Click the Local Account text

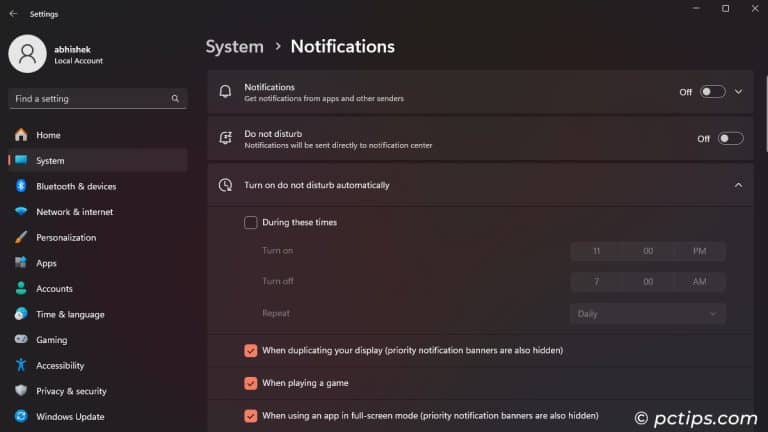point(78,61)
